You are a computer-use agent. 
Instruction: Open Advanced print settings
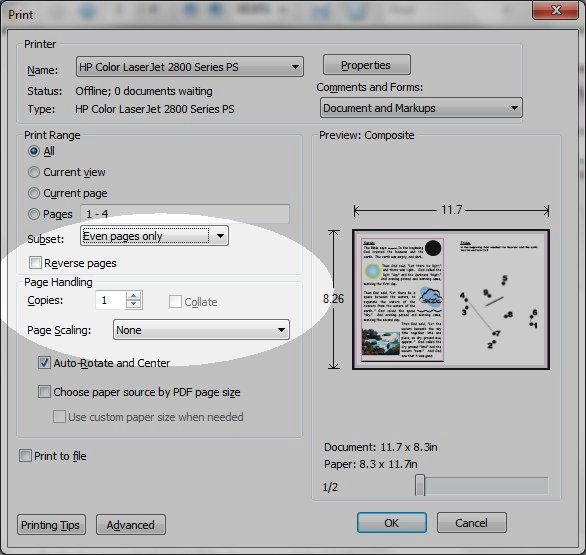(x=131, y=525)
